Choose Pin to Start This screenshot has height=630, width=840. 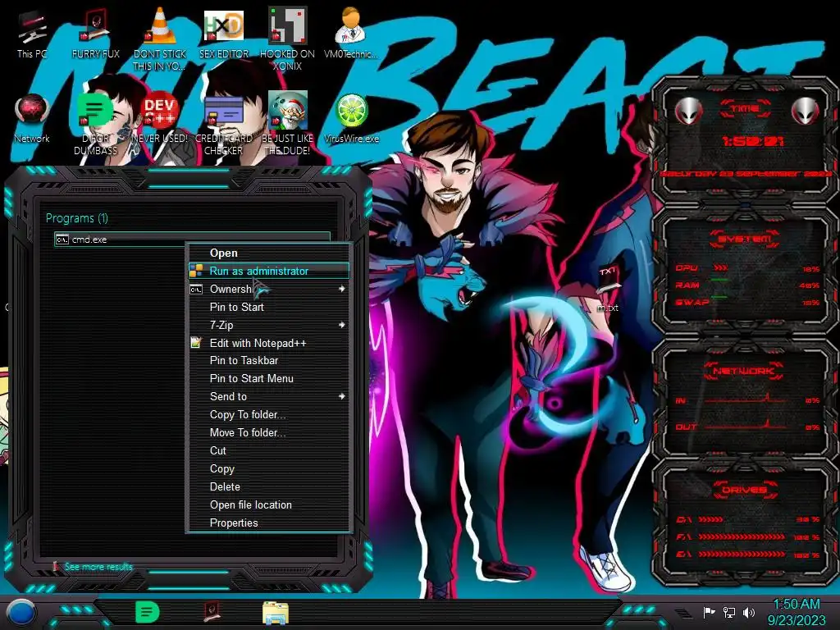click(269, 307)
